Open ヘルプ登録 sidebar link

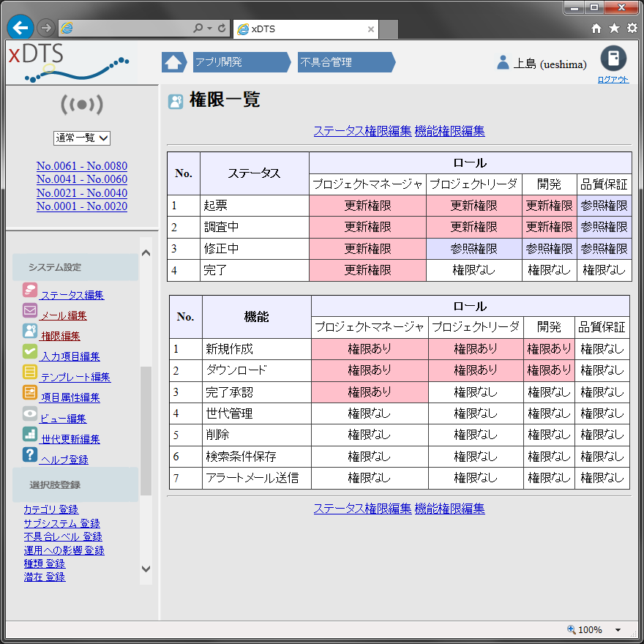coord(64,460)
